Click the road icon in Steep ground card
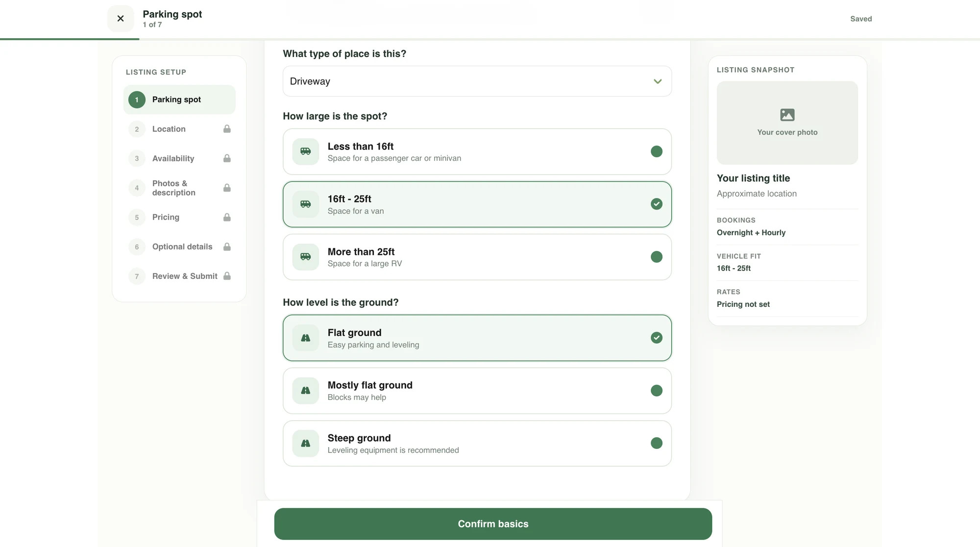The image size is (980, 547). pyautogui.click(x=306, y=443)
